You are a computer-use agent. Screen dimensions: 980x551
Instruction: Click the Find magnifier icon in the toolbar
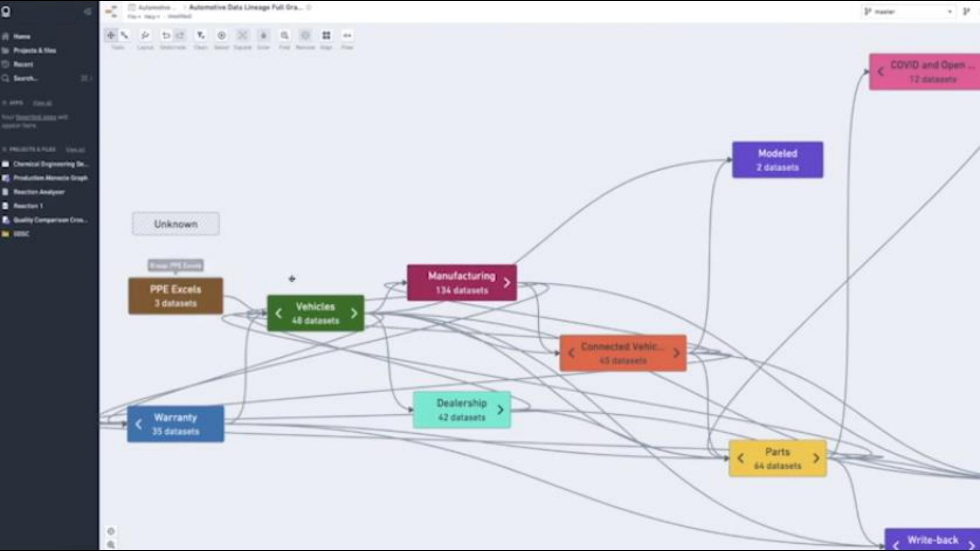(x=284, y=35)
